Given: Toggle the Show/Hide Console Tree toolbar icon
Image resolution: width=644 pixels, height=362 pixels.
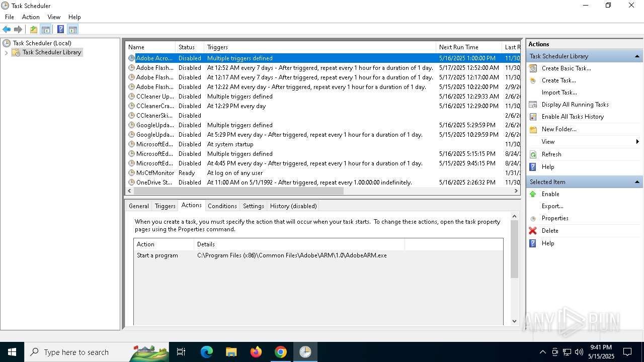Looking at the screenshot, I should coord(46,29).
